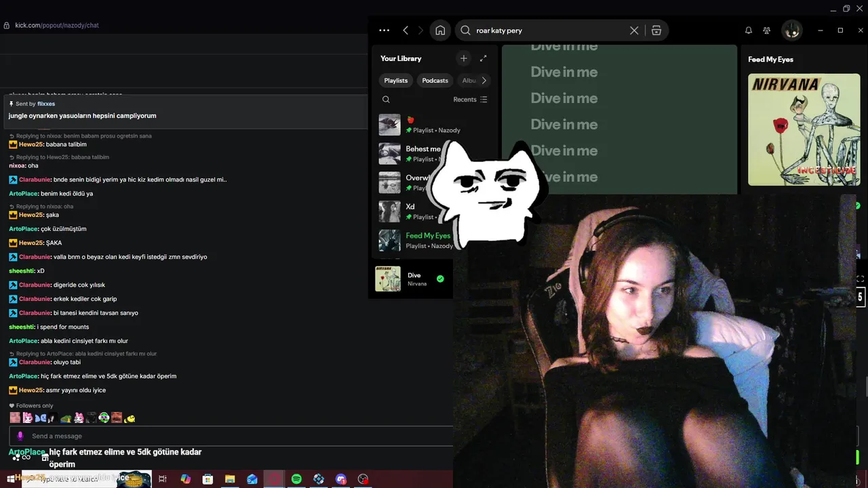Viewport: 868px width, 488px height.
Task: Open sheeshti username in 'xD' message
Action: (22, 270)
